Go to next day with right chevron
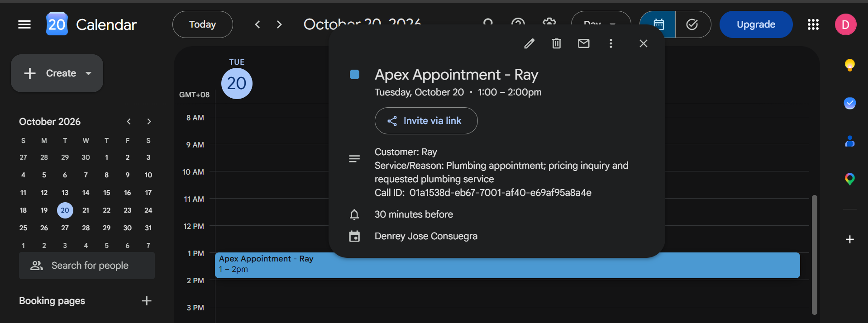Image resolution: width=868 pixels, height=323 pixels. [279, 24]
